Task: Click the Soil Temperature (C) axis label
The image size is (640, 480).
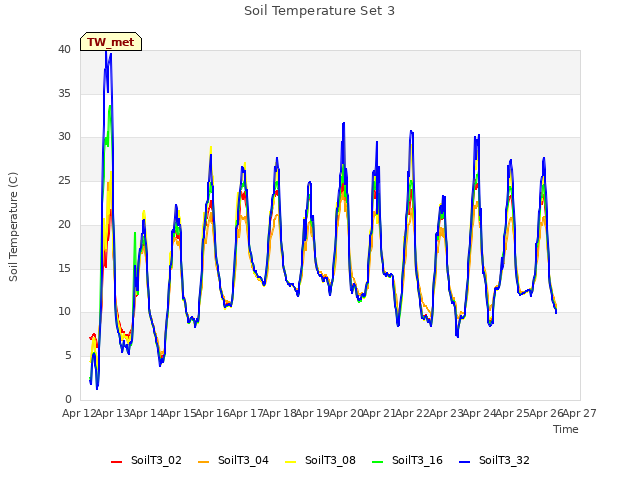Action: coord(13,227)
